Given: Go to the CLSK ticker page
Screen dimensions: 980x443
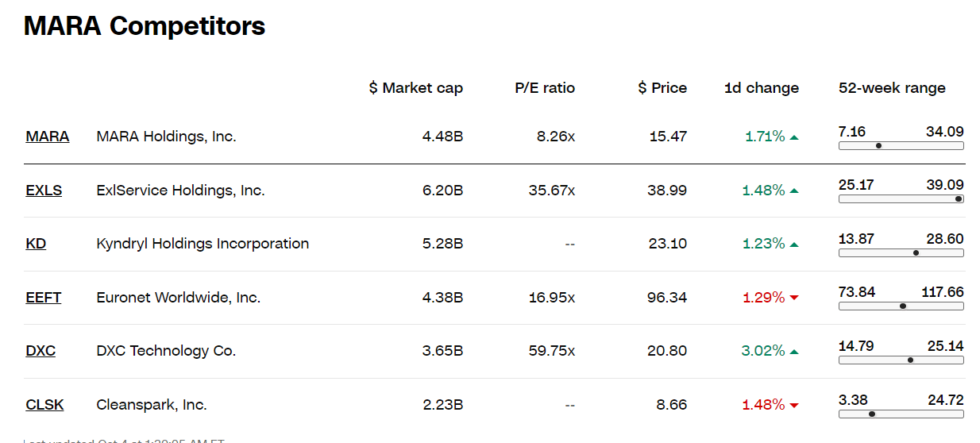Looking at the screenshot, I should coord(44,405).
